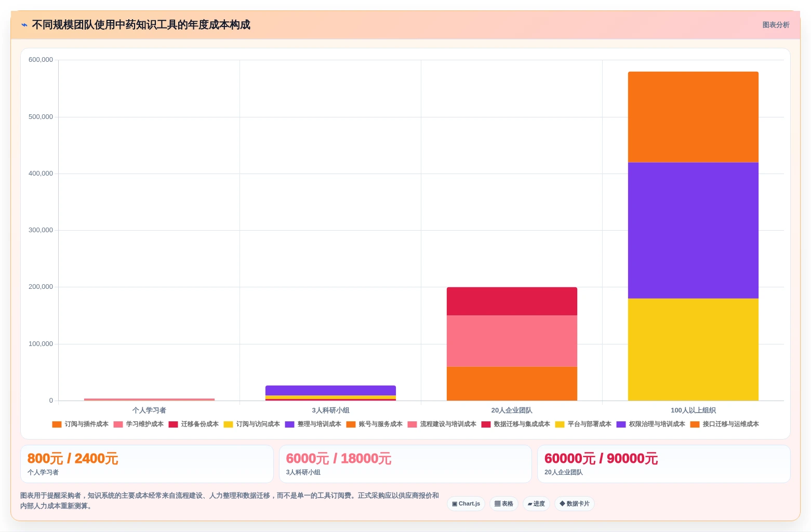Click the pink segment of 20人企业团队 bar
The height and width of the screenshot is (532, 811).
[512, 341]
